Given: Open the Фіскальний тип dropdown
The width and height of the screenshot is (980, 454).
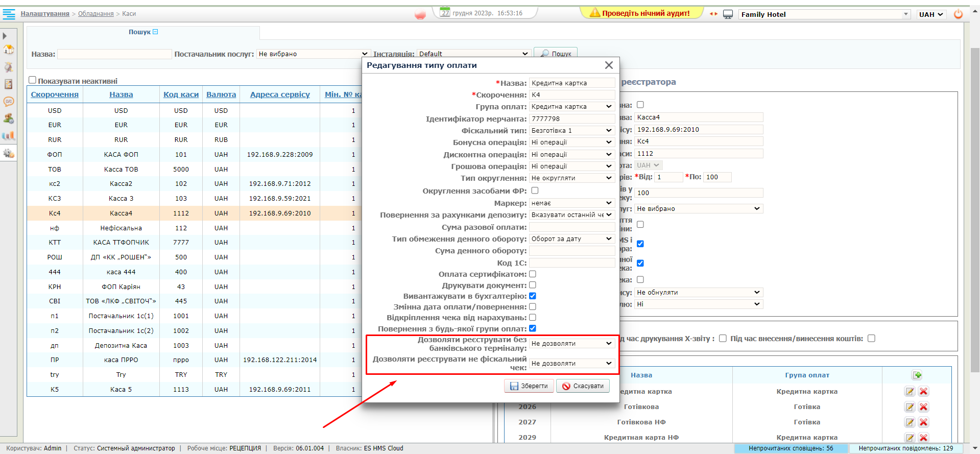Looking at the screenshot, I should click(x=571, y=131).
